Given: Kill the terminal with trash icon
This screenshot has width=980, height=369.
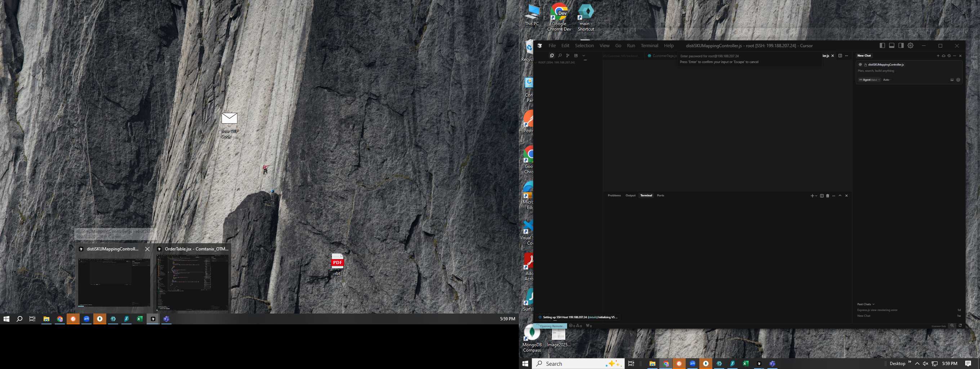Looking at the screenshot, I should click(828, 196).
